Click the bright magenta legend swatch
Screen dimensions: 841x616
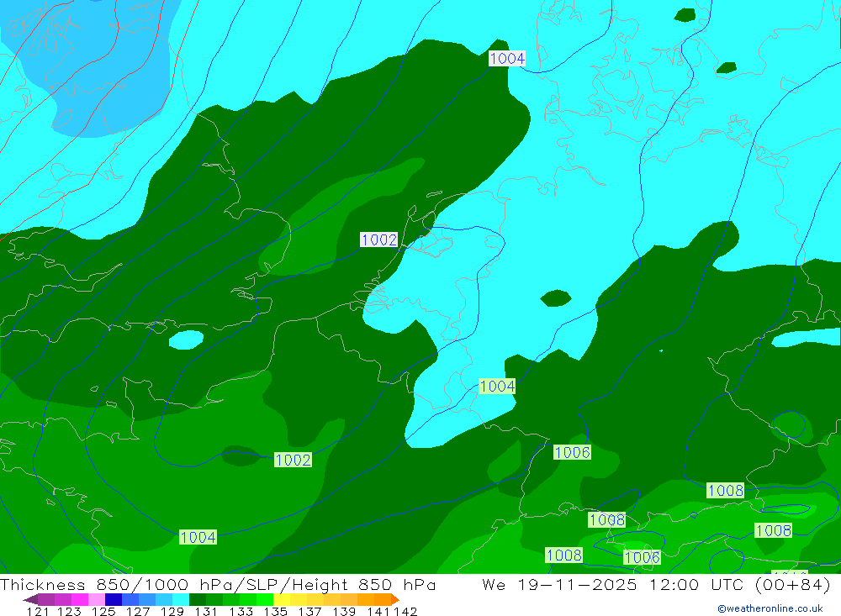click(80, 599)
